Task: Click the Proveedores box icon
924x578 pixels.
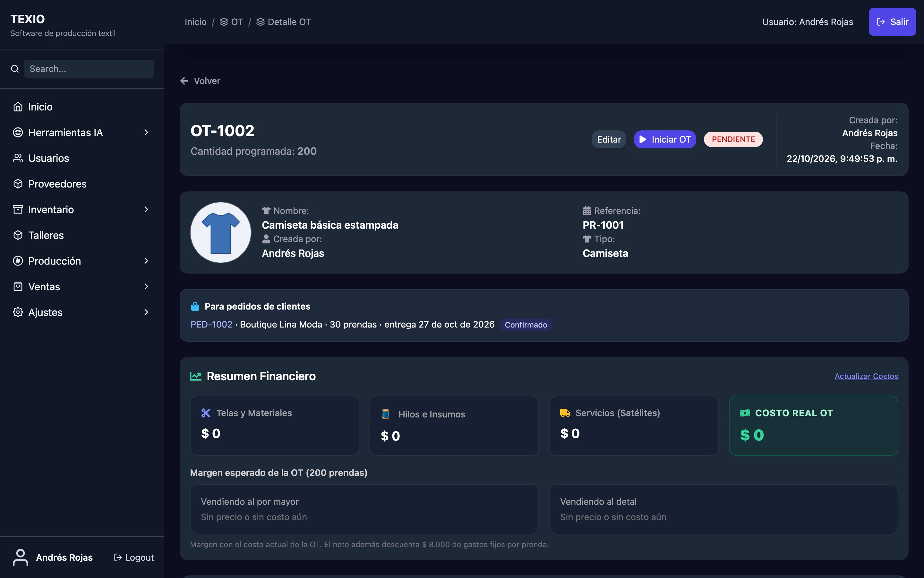Action: click(18, 183)
